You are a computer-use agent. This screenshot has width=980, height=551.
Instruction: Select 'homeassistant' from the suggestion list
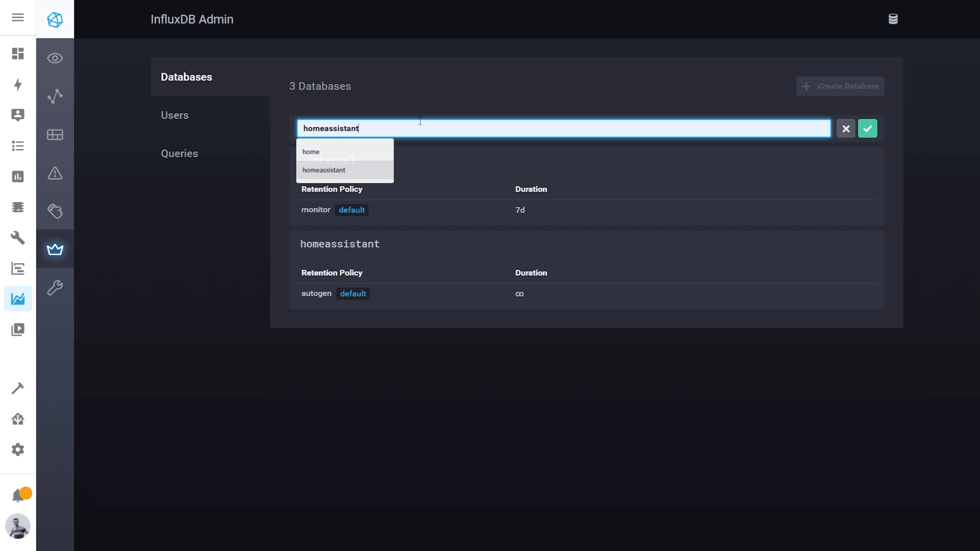324,170
